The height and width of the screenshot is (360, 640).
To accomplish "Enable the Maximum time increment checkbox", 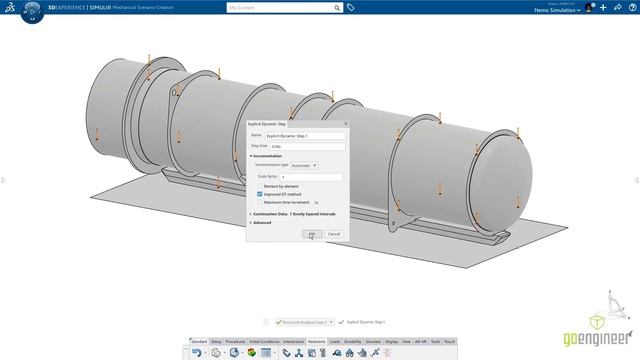I will click(260, 202).
